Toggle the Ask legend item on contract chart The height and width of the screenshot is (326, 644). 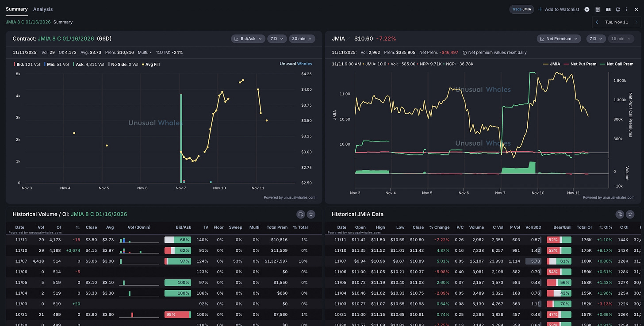click(88, 64)
